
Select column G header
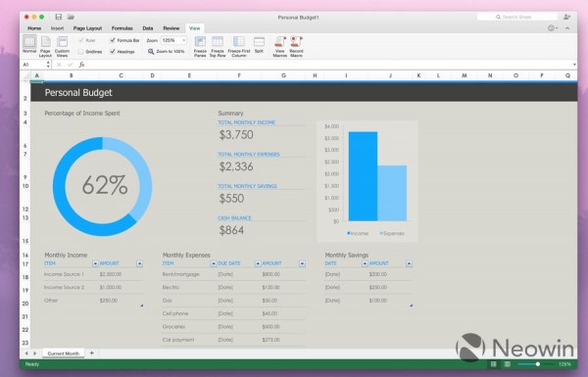[283, 75]
